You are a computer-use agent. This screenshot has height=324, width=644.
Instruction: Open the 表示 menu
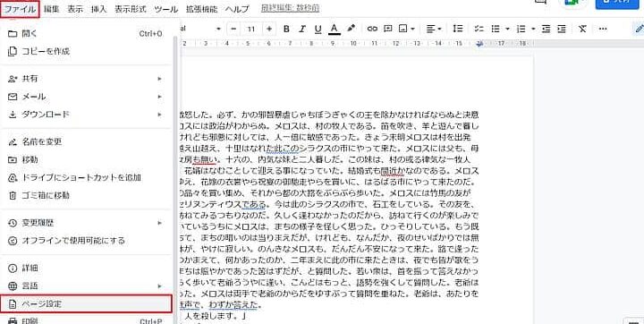75,9
